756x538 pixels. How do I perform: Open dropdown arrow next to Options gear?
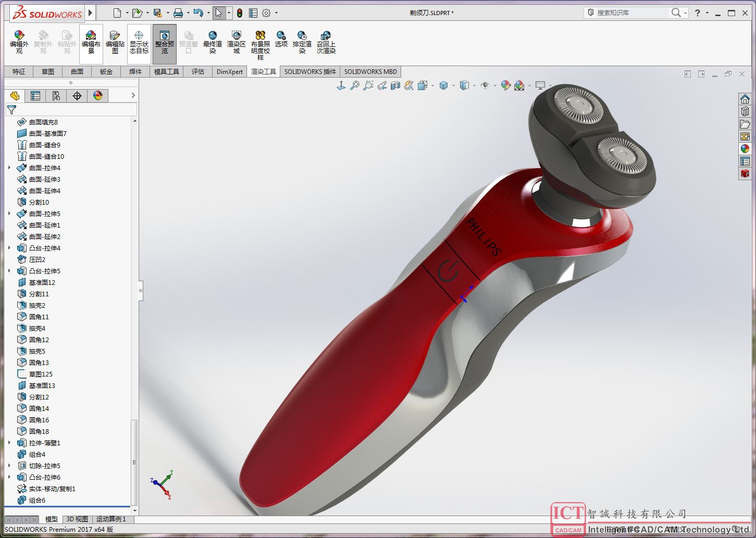[276, 13]
